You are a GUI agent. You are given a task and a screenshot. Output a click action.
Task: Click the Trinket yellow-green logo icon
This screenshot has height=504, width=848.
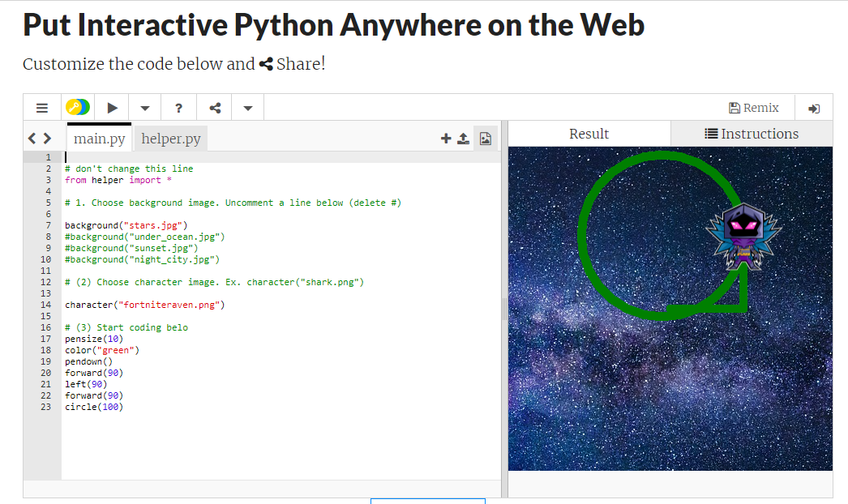77,107
